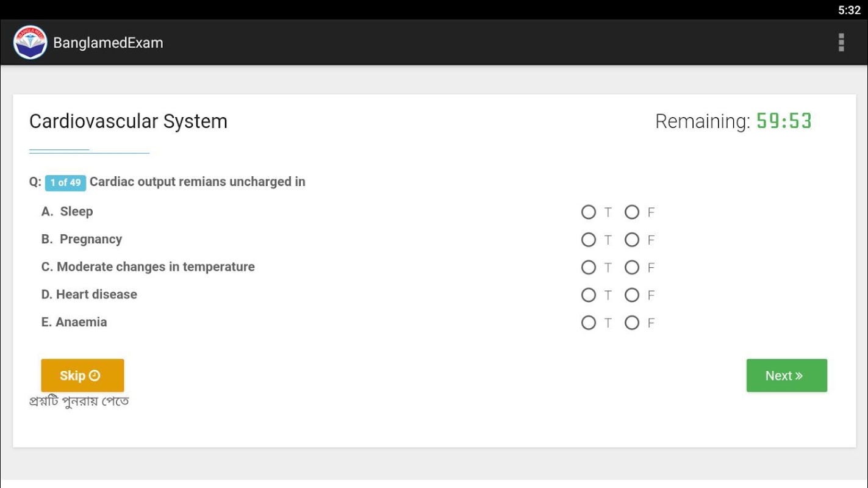Image resolution: width=868 pixels, height=488 pixels.
Task: Select False for Pregnancy
Action: pos(632,240)
